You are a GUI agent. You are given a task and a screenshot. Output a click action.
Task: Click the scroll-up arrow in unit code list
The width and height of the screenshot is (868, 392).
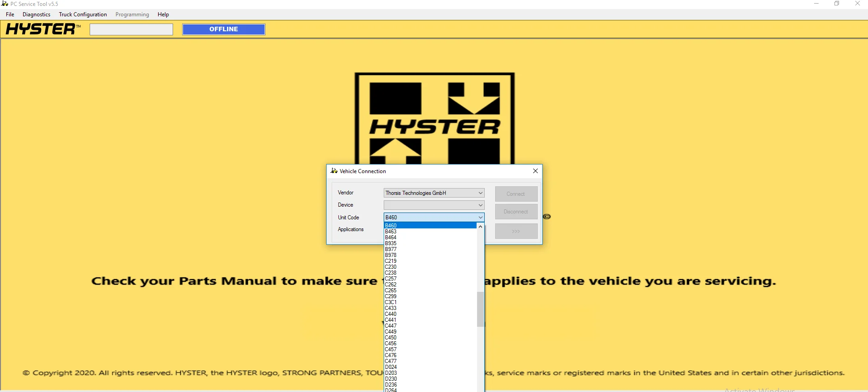click(480, 226)
